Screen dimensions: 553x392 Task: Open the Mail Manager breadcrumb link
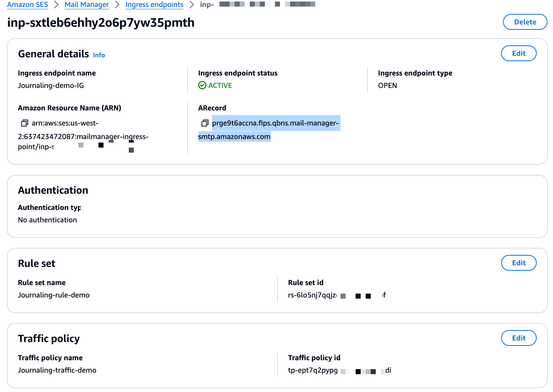tap(86, 5)
